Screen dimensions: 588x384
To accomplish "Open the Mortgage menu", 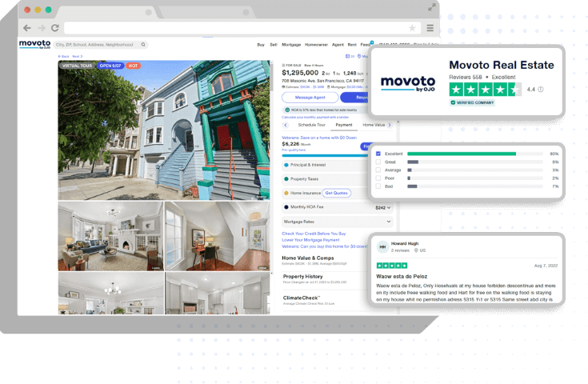I will (x=291, y=45).
